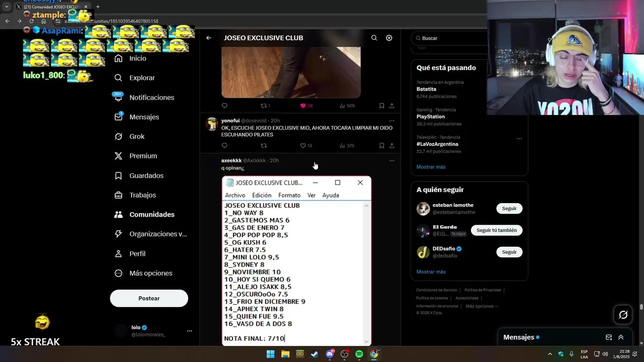Click the page vertical scrollbar thumb
This screenshot has height=362, width=644.
click(641, 307)
